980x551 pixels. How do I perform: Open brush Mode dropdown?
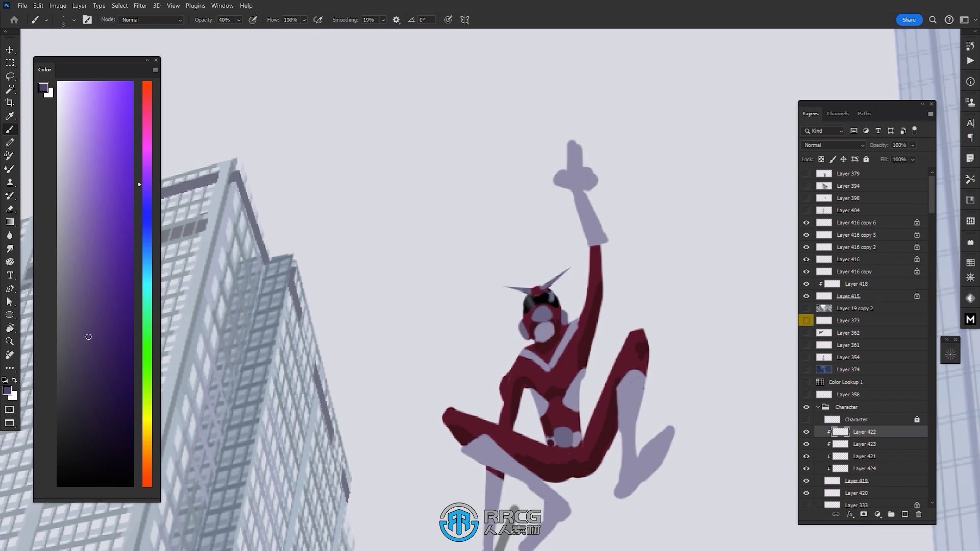[152, 20]
